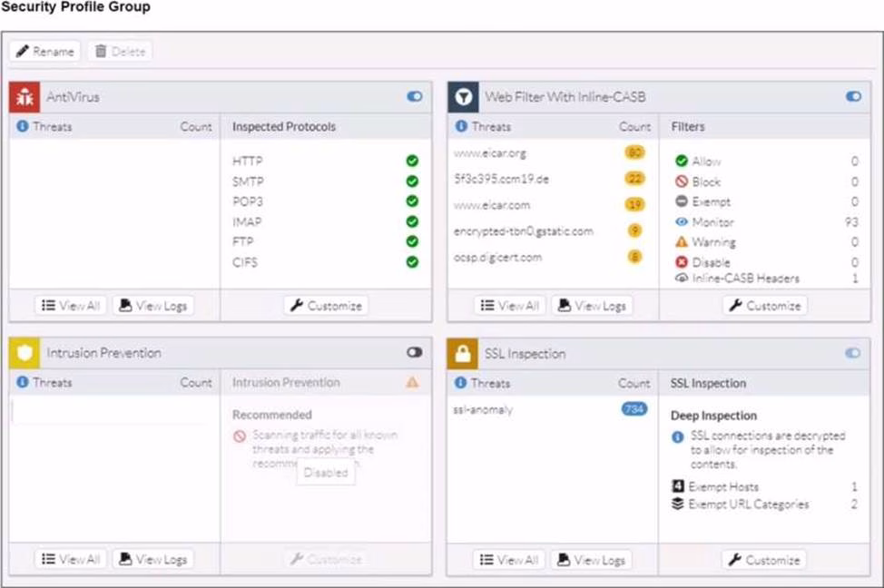Click the Warning filter triangle icon
884x588 pixels.
pyautogui.click(x=682, y=242)
